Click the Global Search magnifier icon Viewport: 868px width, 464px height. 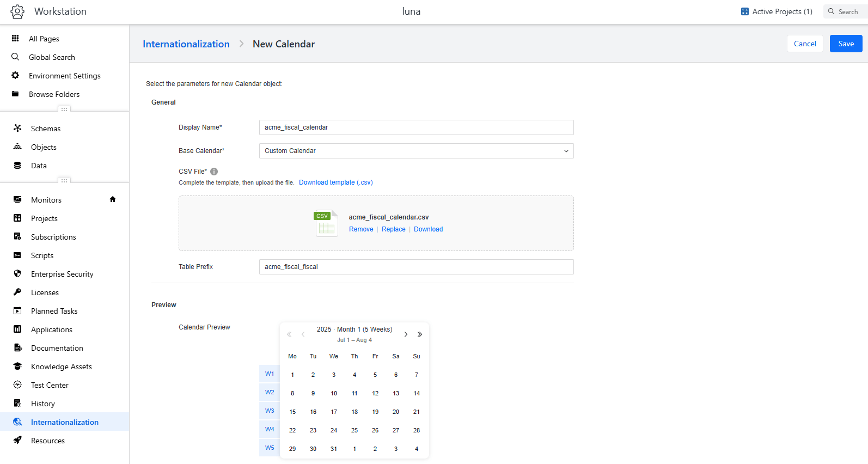[15, 57]
